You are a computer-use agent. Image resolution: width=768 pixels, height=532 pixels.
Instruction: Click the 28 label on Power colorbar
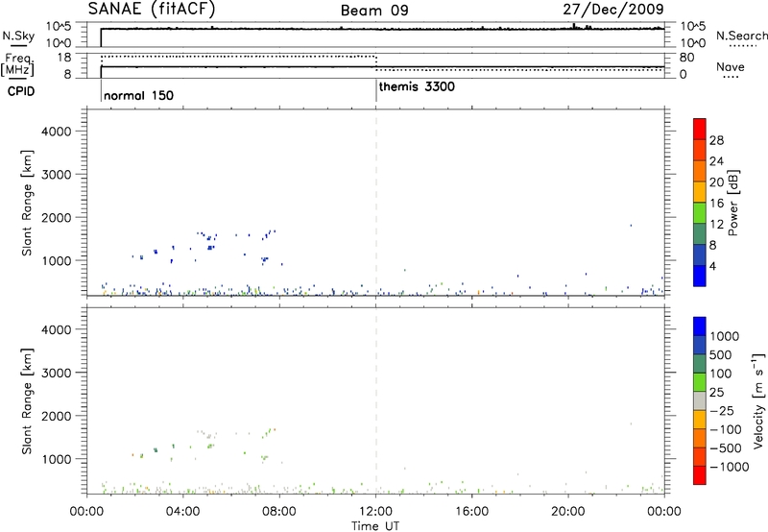click(x=716, y=140)
